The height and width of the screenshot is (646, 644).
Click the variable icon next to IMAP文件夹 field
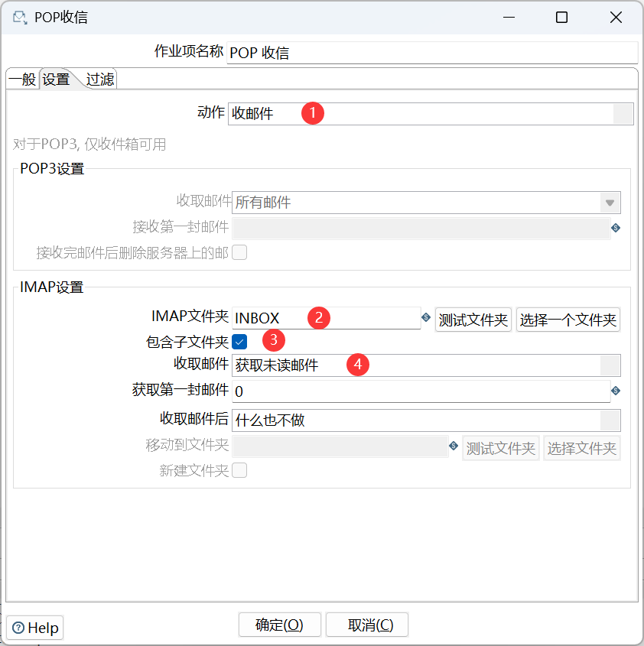point(426,317)
